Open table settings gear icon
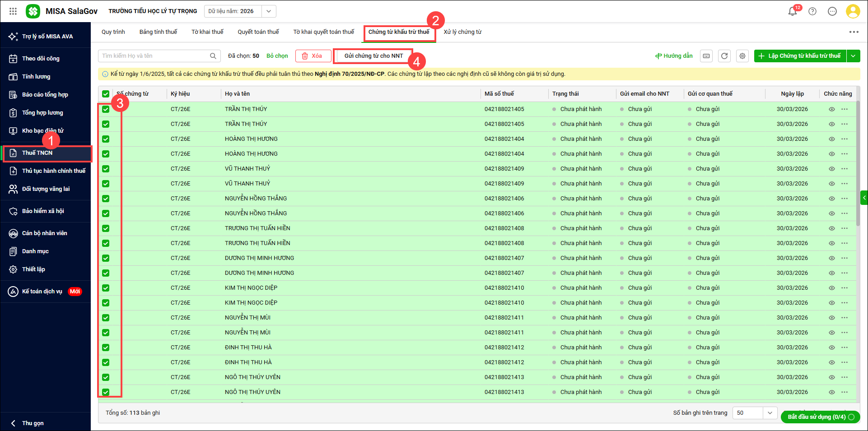Image resolution: width=868 pixels, height=431 pixels. [x=742, y=56]
